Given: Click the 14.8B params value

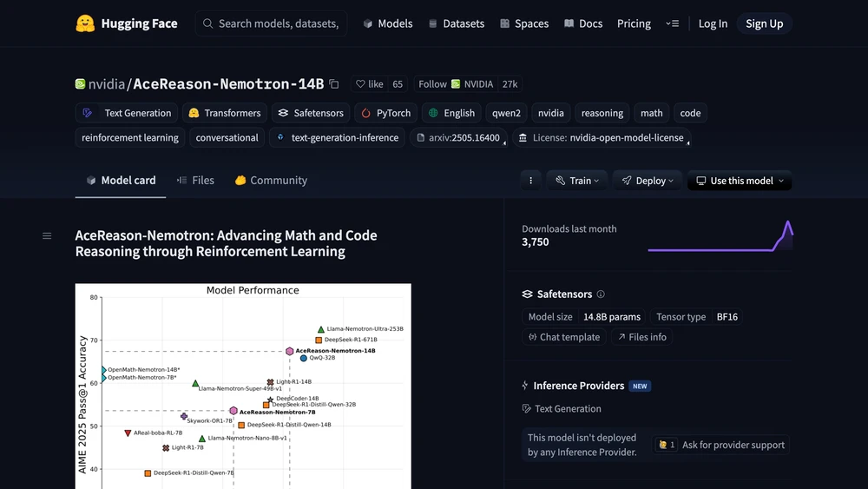Looking at the screenshot, I should coord(612,317).
